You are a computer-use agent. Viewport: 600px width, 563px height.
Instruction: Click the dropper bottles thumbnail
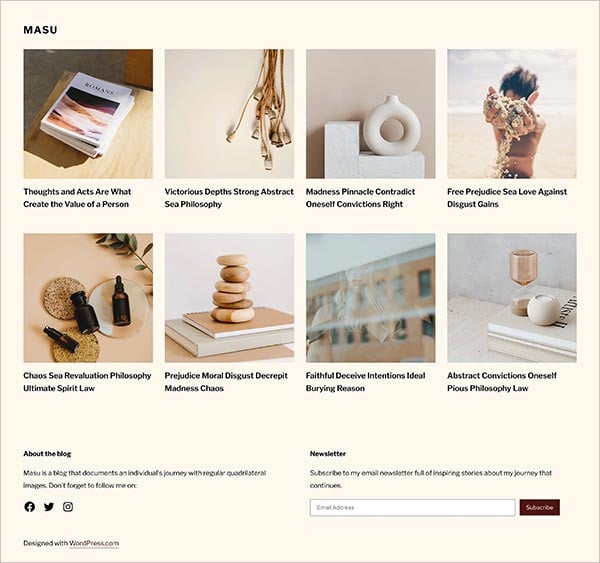88,298
